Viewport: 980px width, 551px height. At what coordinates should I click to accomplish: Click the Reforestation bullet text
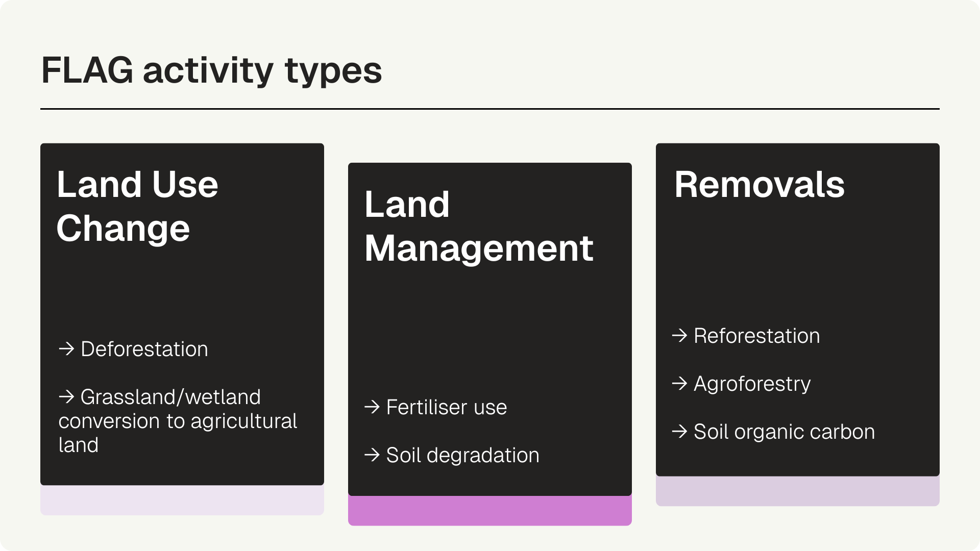[x=756, y=336]
